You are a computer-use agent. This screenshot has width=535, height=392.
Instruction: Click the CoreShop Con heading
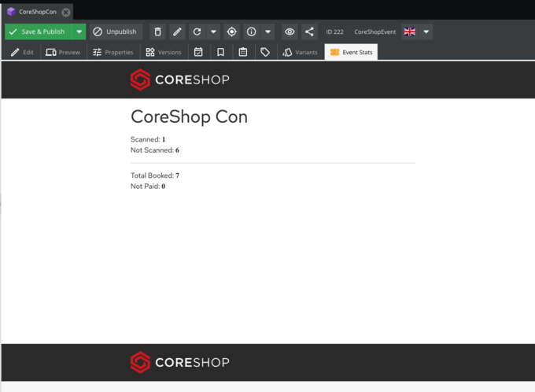click(x=189, y=116)
